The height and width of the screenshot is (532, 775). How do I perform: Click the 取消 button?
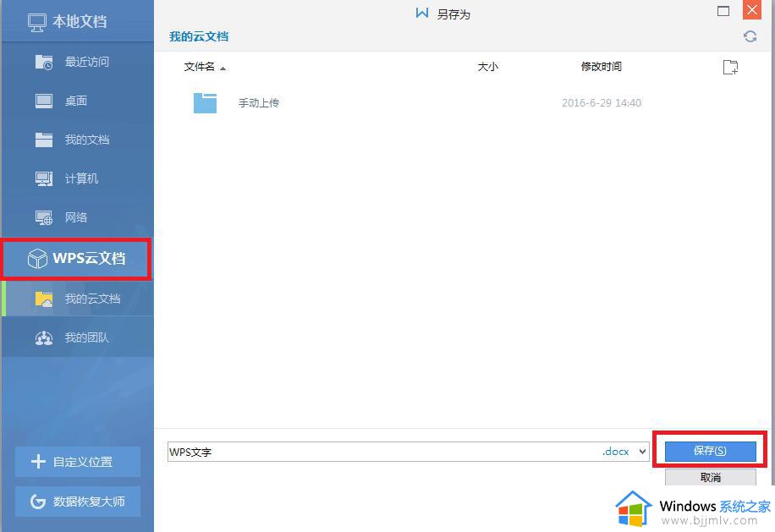710,477
